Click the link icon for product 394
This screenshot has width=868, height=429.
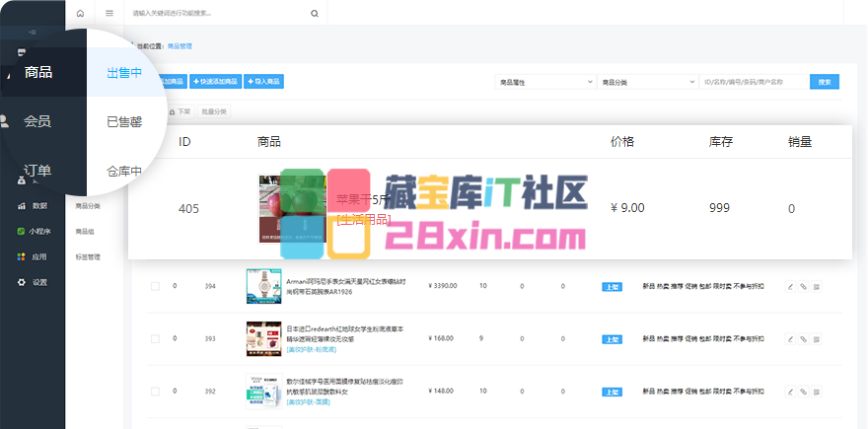click(803, 286)
